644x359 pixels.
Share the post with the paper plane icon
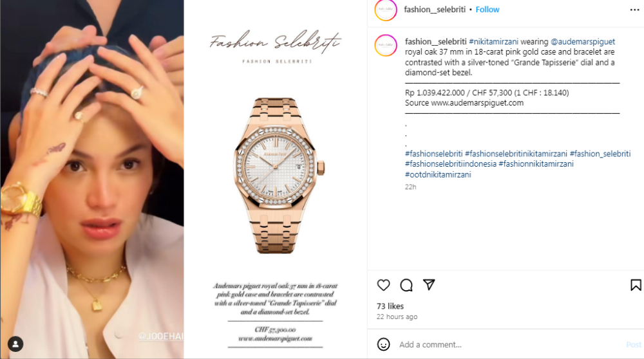coord(429,284)
